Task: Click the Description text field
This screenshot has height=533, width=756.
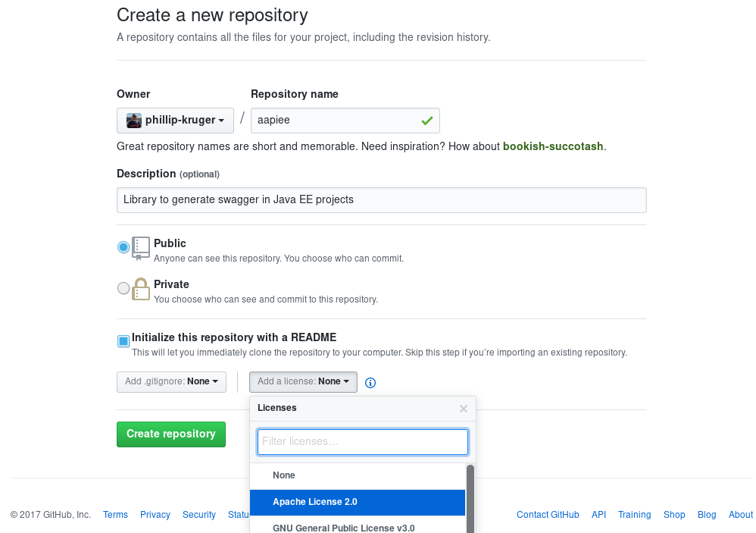Action: 381,200
